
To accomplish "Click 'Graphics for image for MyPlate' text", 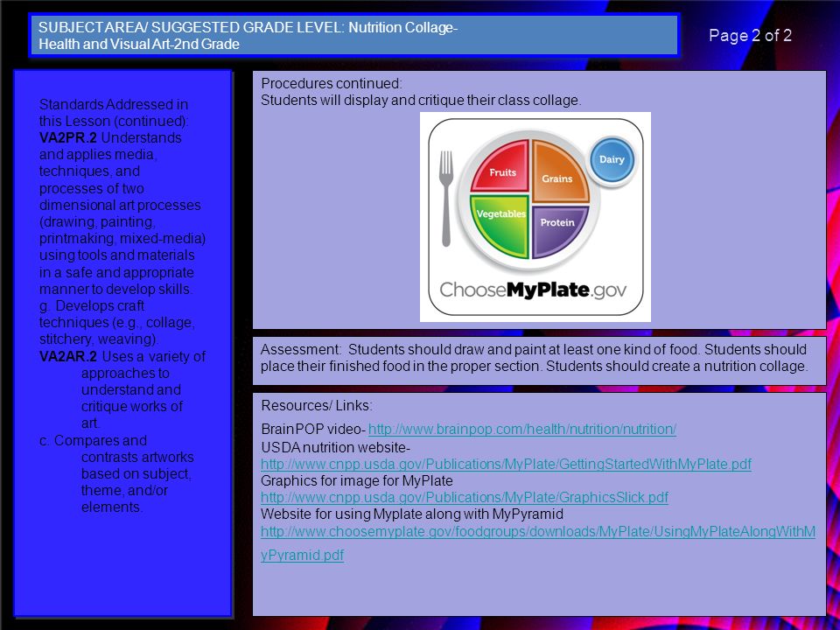I will pos(357,480).
